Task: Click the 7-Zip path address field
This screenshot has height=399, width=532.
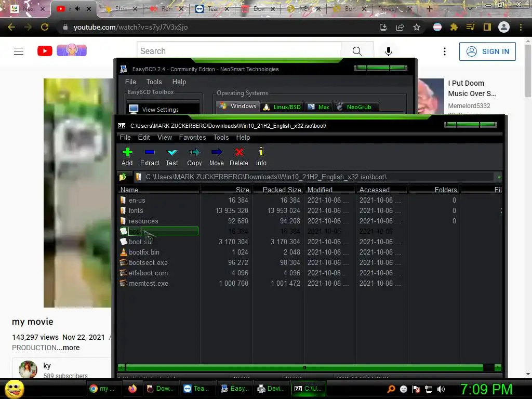Action: (314, 177)
